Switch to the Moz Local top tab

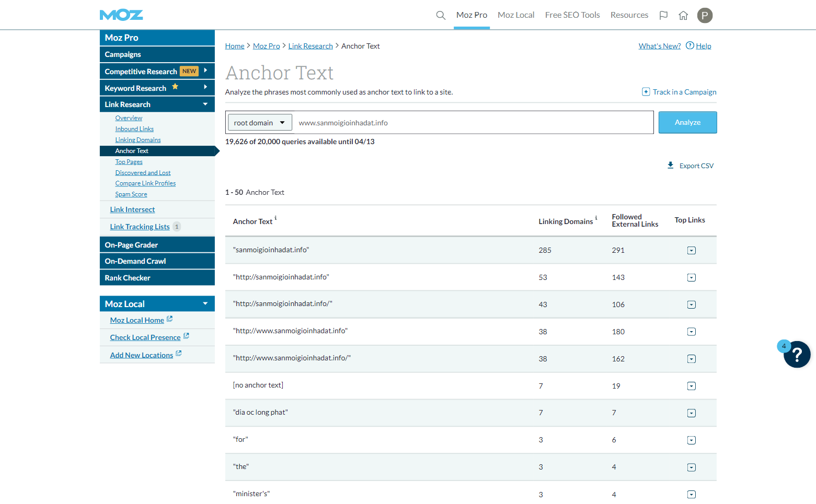tap(516, 15)
